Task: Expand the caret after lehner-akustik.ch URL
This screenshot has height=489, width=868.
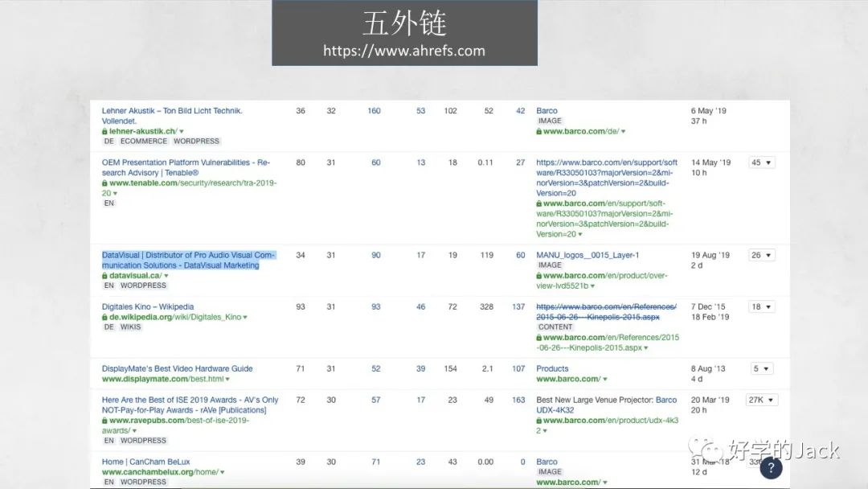Action: (x=181, y=130)
